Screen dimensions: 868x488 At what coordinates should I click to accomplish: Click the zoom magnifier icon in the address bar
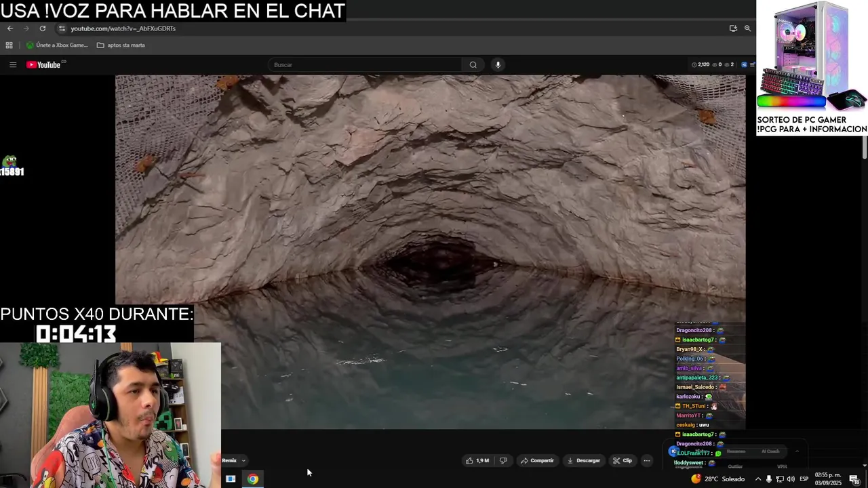tap(747, 28)
